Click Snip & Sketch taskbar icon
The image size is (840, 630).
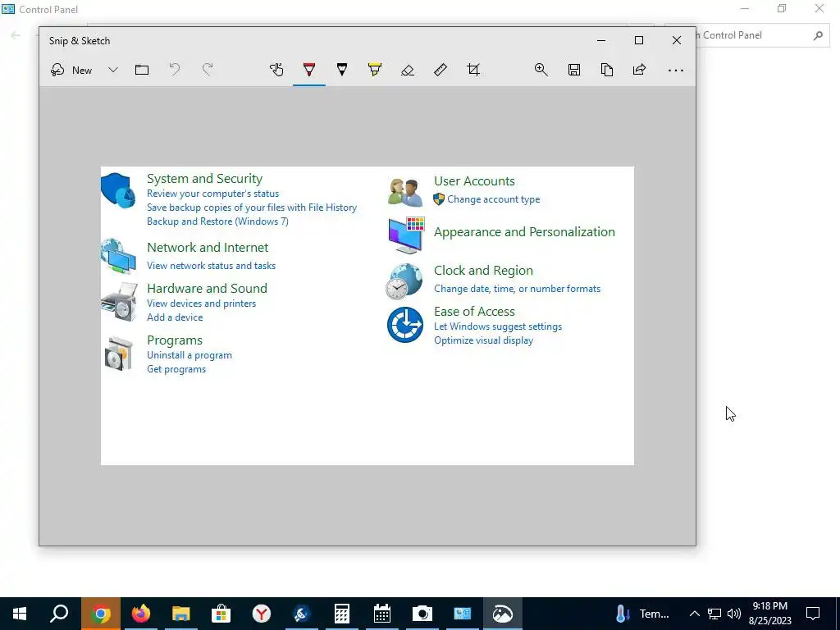(503, 614)
